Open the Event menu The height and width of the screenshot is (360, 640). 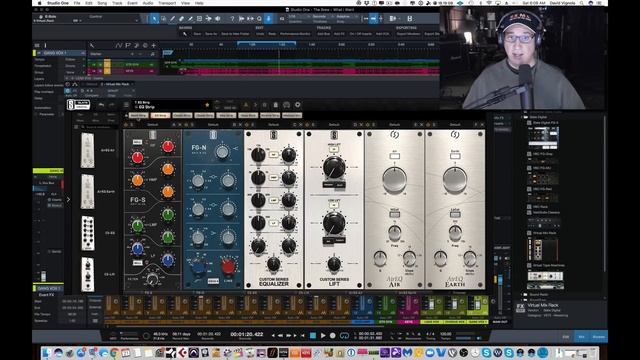[x=132, y=3]
